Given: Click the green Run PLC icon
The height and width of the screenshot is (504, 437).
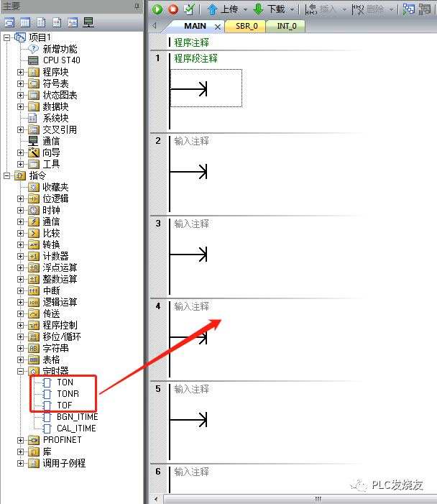Looking at the screenshot, I should (x=157, y=9).
